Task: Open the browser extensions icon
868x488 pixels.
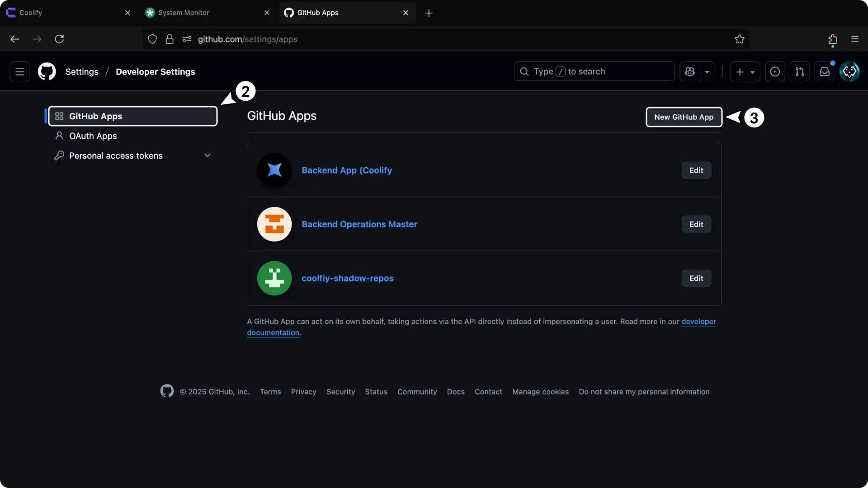Action: pos(832,39)
